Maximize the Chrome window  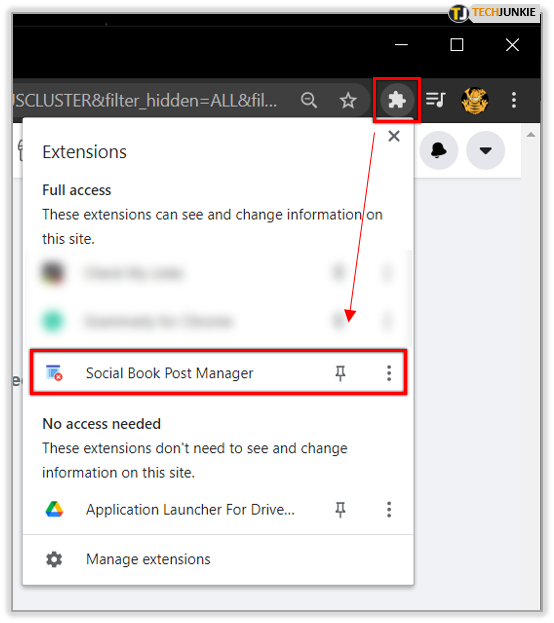457,44
